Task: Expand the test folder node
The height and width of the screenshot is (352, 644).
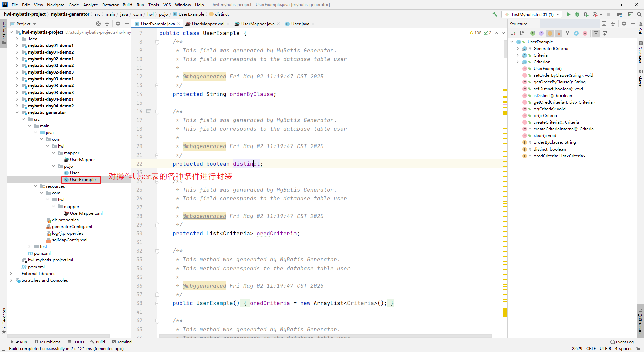Action: coord(29,246)
